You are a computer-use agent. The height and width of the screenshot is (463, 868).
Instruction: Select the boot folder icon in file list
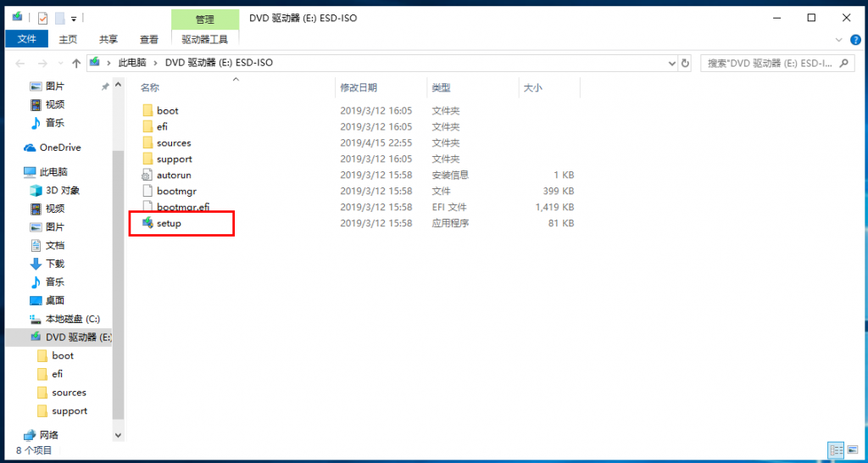pos(147,111)
